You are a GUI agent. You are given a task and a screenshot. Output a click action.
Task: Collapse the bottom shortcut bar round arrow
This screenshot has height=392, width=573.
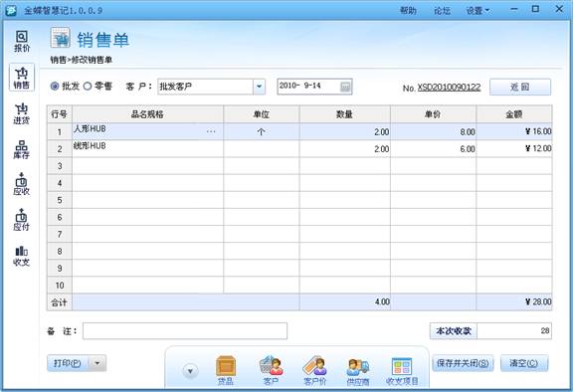[x=190, y=371]
